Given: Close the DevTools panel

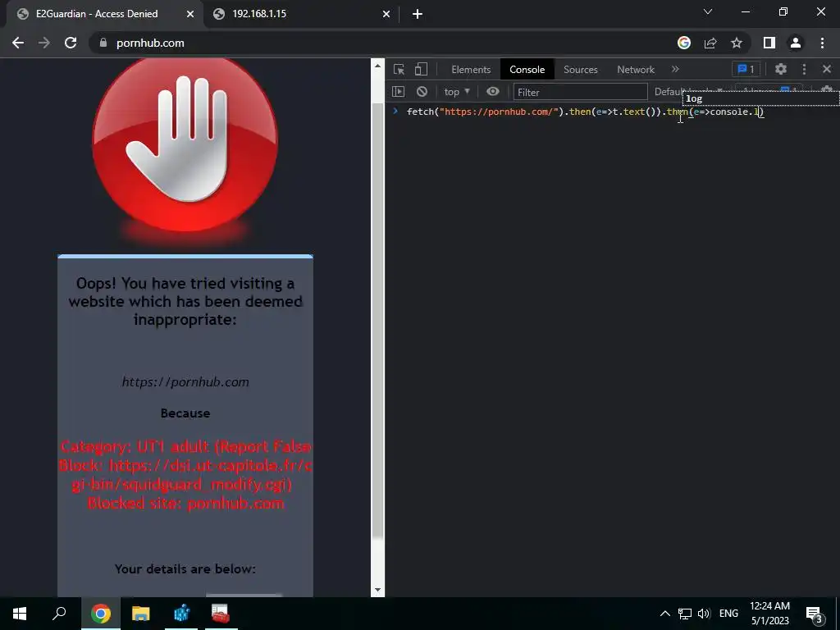Looking at the screenshot, I should pos(827,69).
